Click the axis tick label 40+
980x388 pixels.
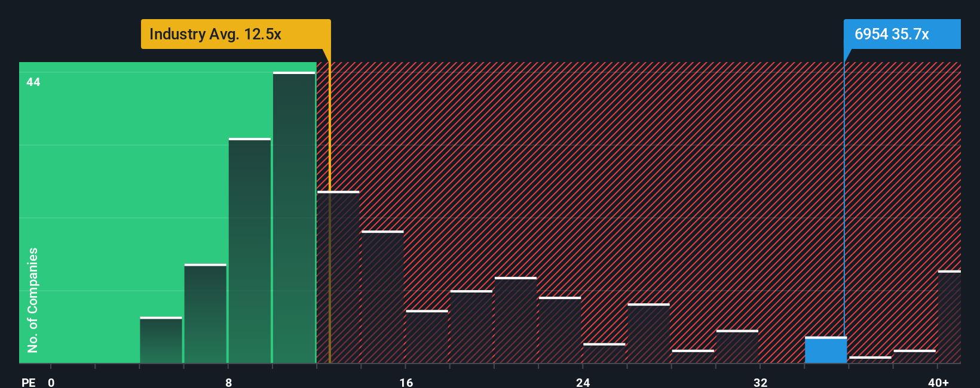(x=938, y=382)
